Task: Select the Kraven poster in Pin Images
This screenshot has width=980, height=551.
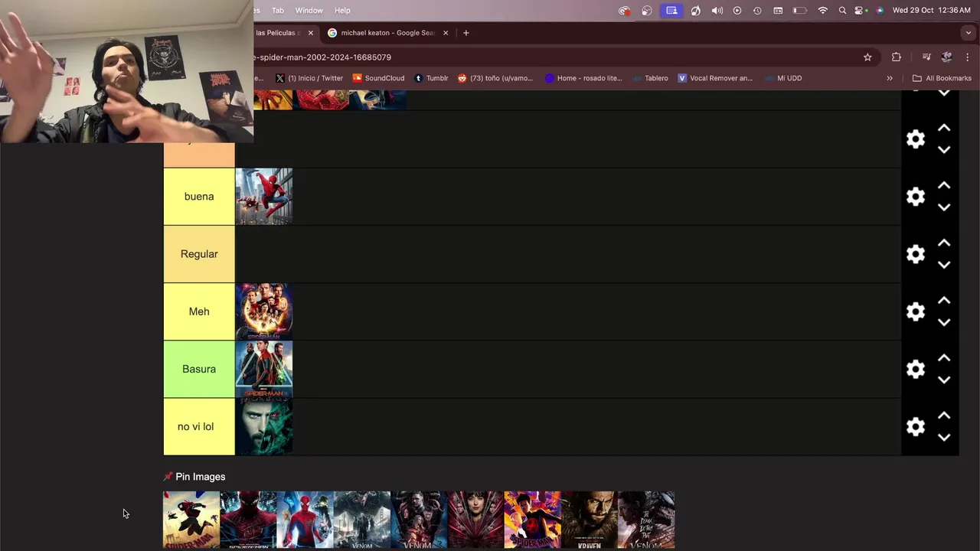Action: click(590, 520)
